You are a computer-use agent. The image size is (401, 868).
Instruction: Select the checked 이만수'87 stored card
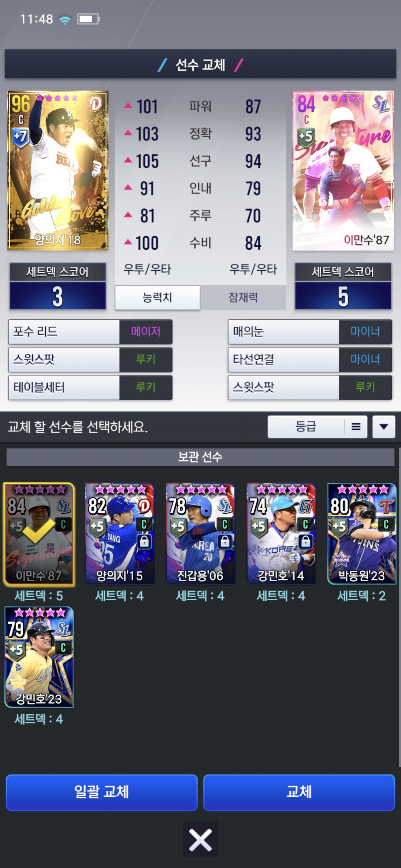39,535
